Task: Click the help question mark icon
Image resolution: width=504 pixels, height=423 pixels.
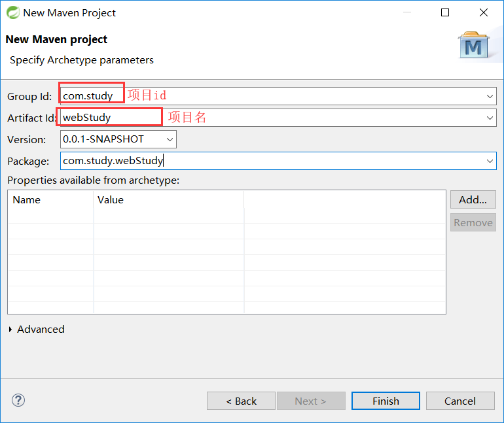Action: (18, 400)
